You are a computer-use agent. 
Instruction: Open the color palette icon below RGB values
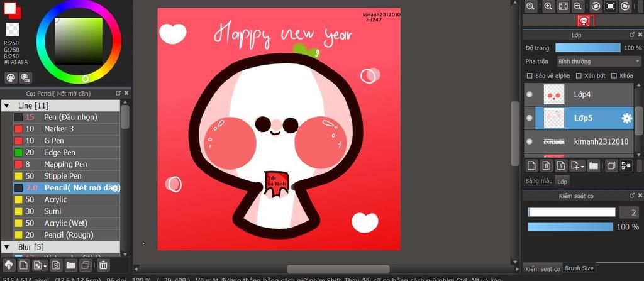coord(11,78)
